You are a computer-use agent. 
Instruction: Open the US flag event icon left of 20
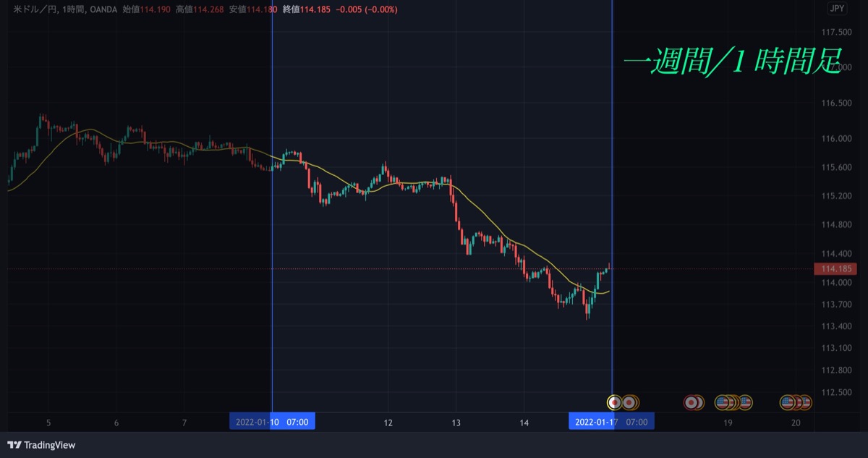tap(787, 402)
